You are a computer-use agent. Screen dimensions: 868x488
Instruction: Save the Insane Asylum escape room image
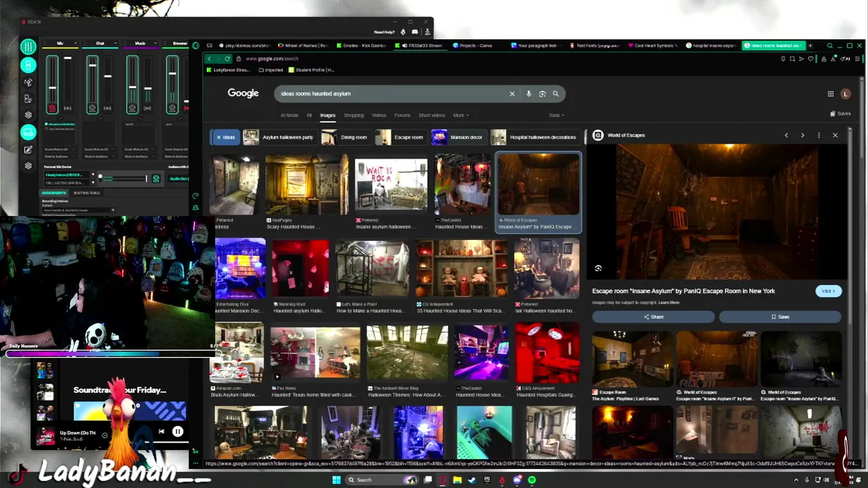pos(780,317)
